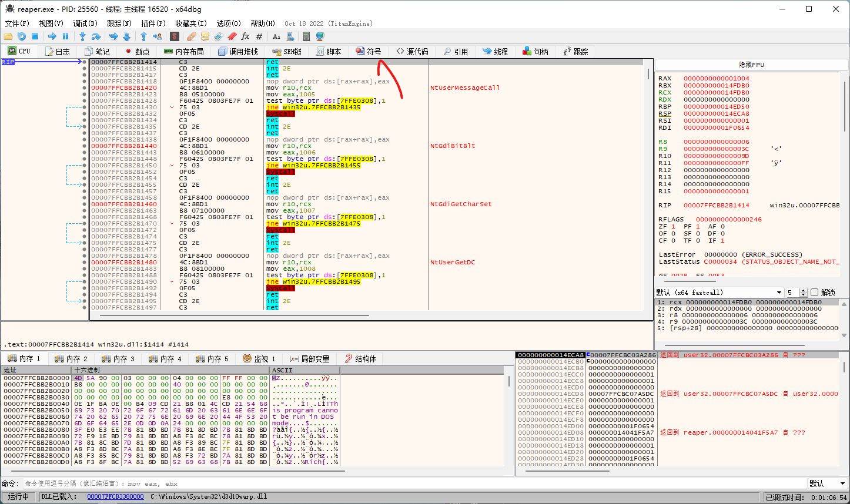Click the Open file folder icon

[x=8, y=36]
